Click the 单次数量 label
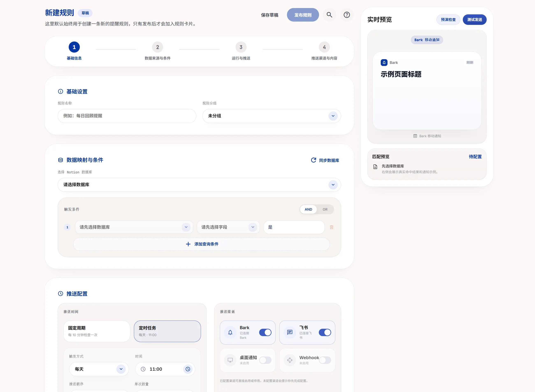Viewport: 535px width, 392px height. (142, 384)
